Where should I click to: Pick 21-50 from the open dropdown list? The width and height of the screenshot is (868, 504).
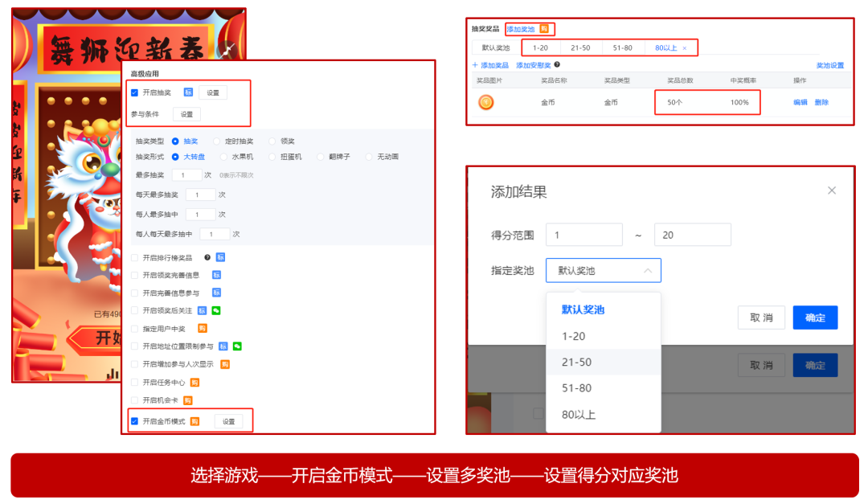604,363
